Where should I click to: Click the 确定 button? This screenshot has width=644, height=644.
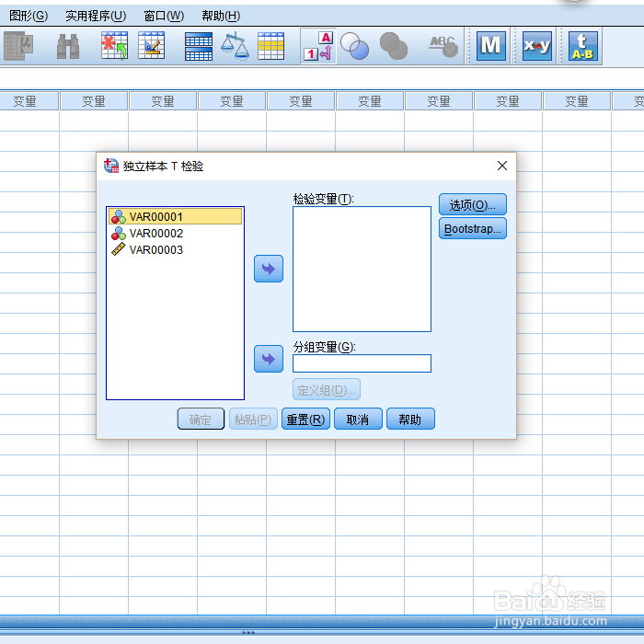[x=201, y=419]
